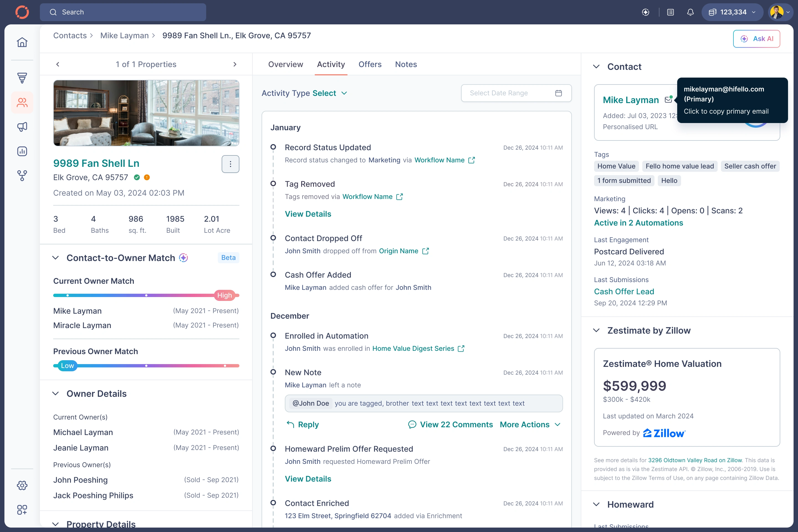The width and height of the screenshot is (798, 532).
Task: Open the funnel pipeline sidebar icon
Action: click(x=22, y=78)
